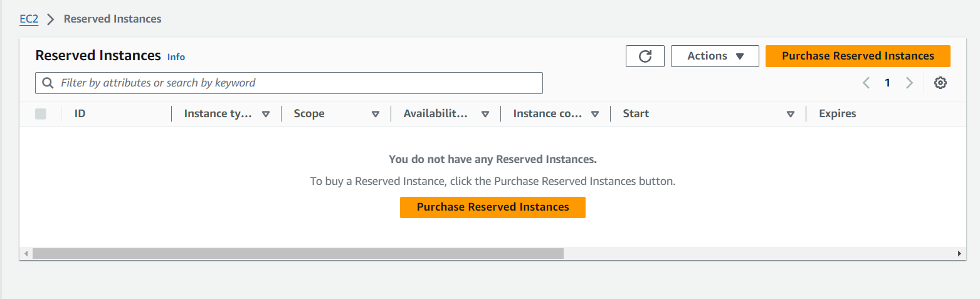Viewport: 980px width, 299px height.
Task: Open table preferences gear icon
Action: (x=940, y=83)
